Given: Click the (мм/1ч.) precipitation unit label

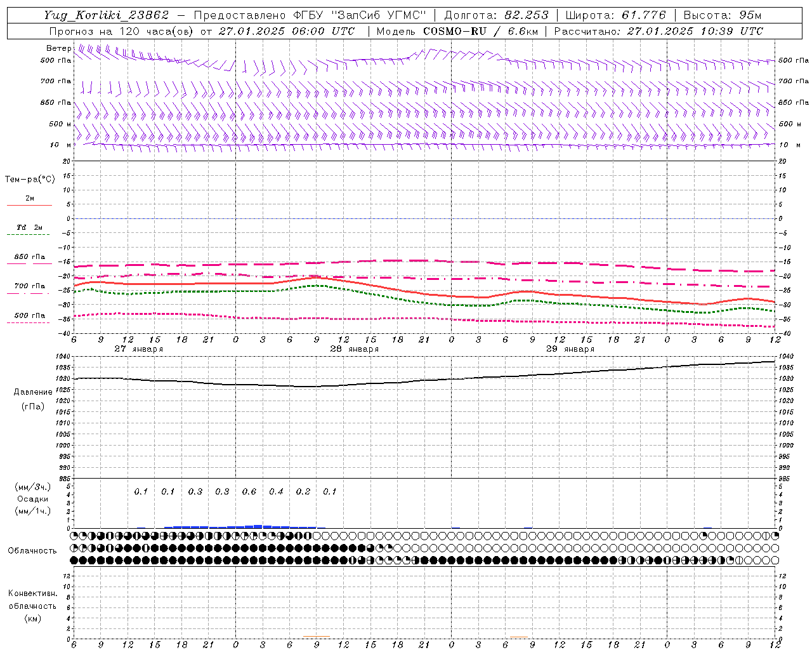Looking at the screenshot, I should (33, 511).
